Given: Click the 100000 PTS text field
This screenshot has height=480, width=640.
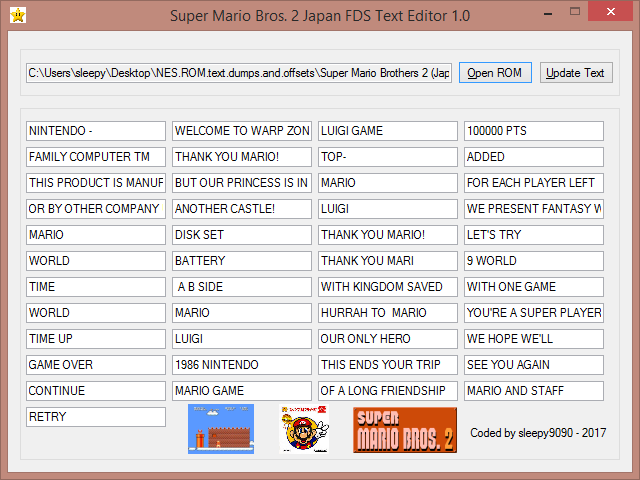Looking at the screenshot, I should pos(534,131).
